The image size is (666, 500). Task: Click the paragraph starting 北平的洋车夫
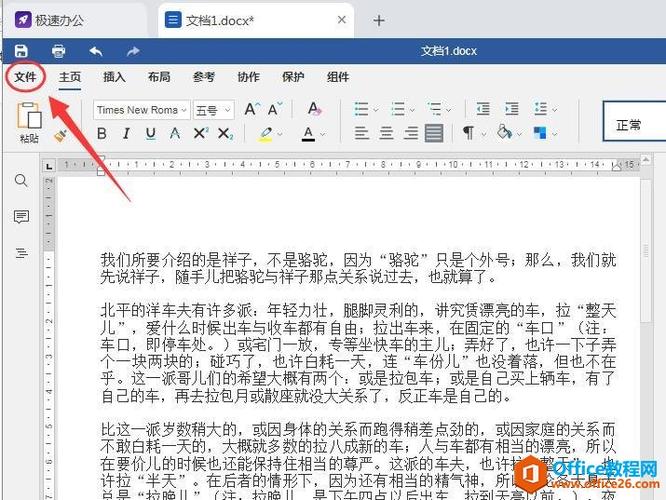(x=358, y=353)
